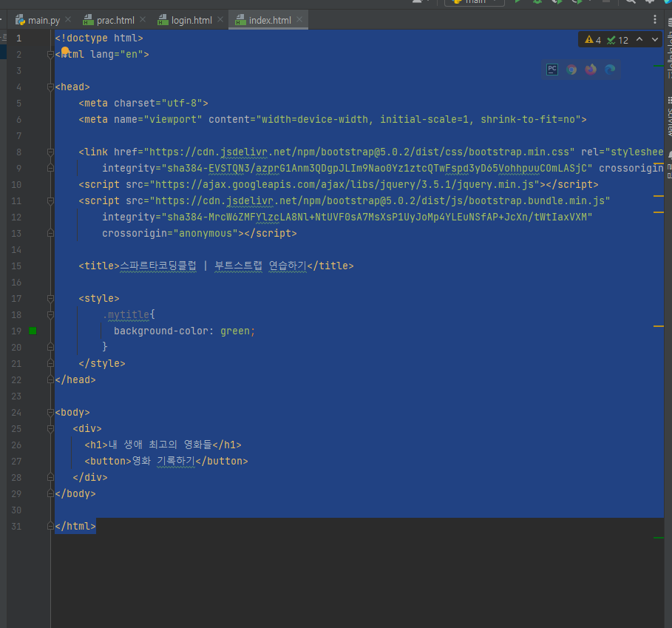The image size is (672, 628).
Task: Click the bootstrap.min.css link href
Action: click(x=359, y=152)
